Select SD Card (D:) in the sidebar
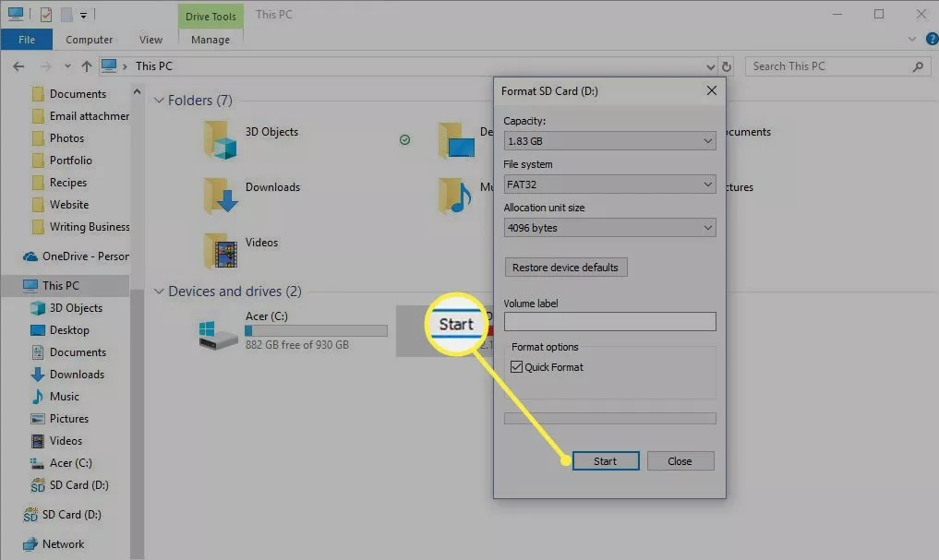 pos(78,485)
